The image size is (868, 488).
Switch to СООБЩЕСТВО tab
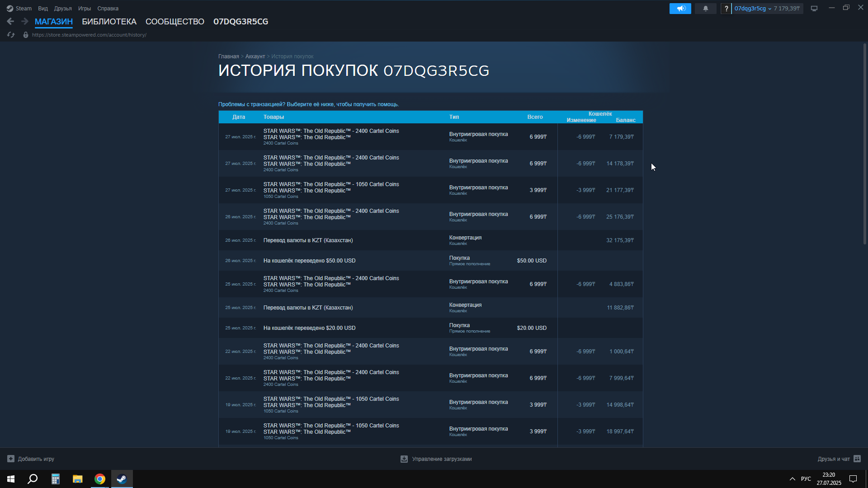[x=175, y=22]
